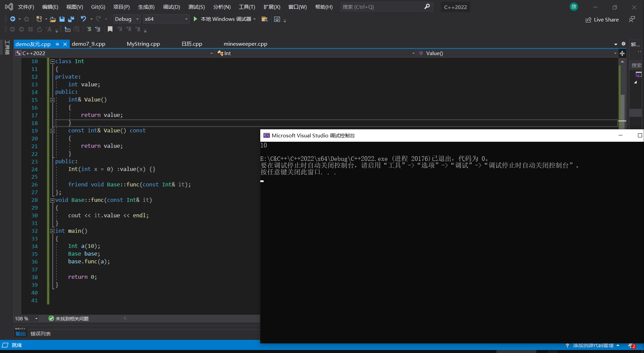The image size is (644, 353).
Task: Minimize the debug console window
Action: coord(621,135)
